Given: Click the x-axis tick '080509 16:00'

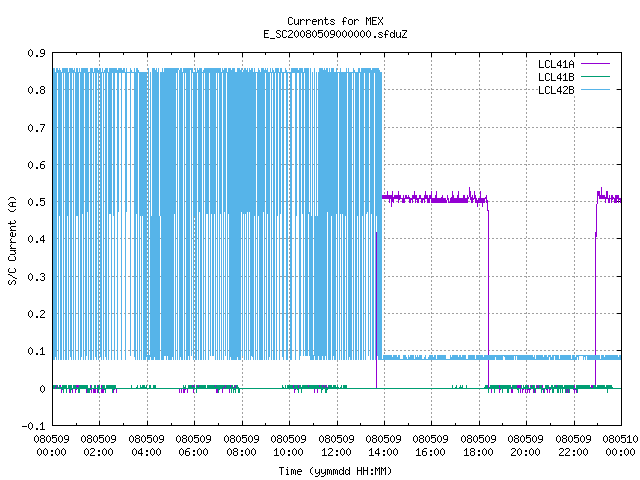Looking at the screenshot, I should (x=431, y=445).
